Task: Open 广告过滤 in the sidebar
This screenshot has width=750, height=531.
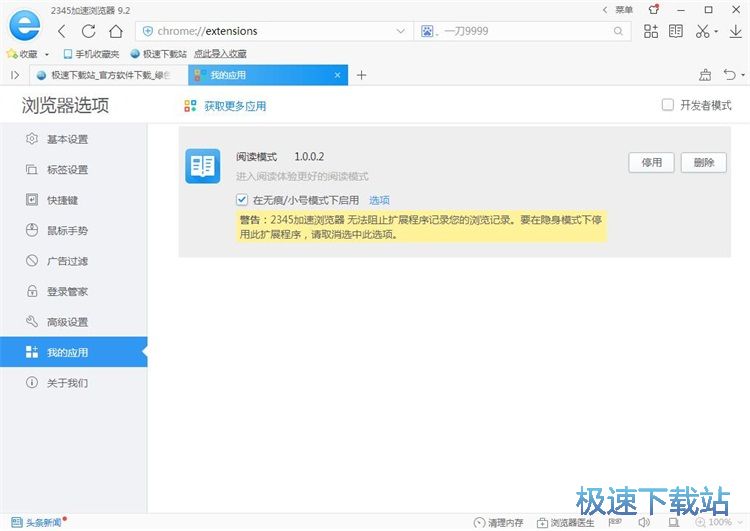Action: [x=74, y=261]
